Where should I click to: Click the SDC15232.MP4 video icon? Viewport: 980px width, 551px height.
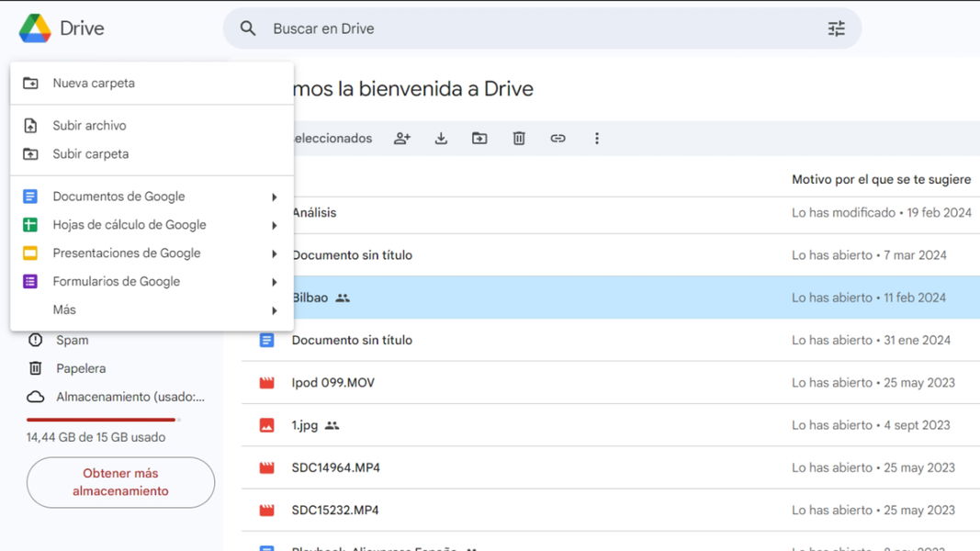(x=267, y=510)
